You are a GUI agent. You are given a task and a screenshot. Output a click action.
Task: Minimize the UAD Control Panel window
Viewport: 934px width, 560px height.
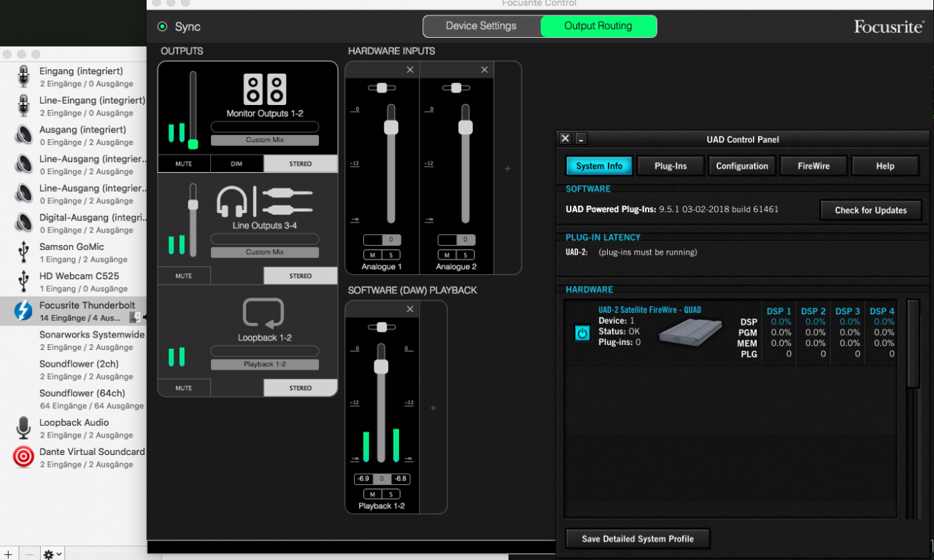pyautogui.click(x=582, y=139)
